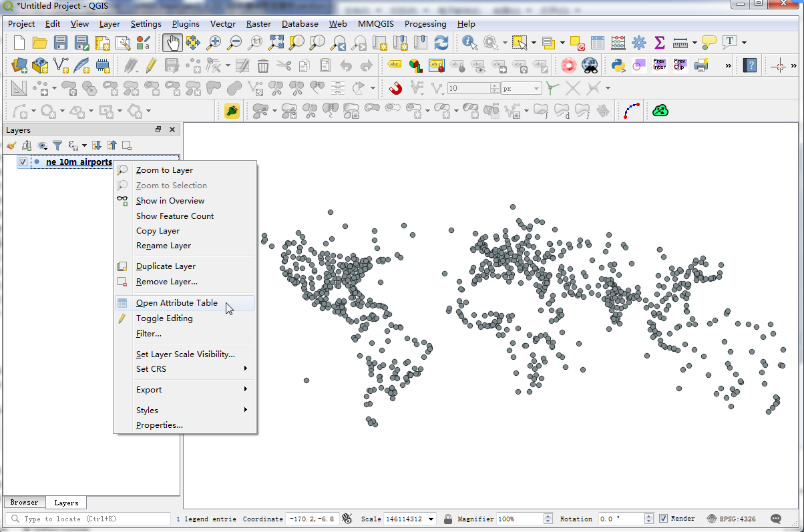Expand the text annotation dropdown arrow
The image size is (804, 532).
tap(744, 43)
